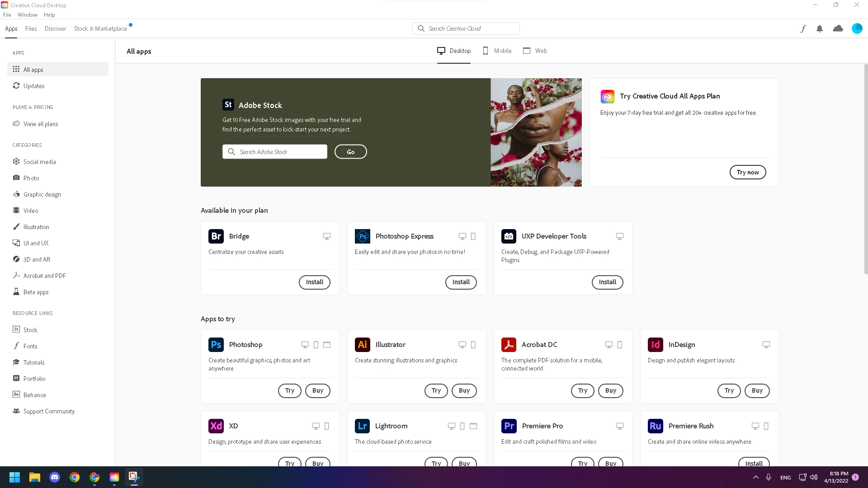This screenshot has height=488, width=868.
Task: Click the Illustrator app icon
Action: pos(362,345)
